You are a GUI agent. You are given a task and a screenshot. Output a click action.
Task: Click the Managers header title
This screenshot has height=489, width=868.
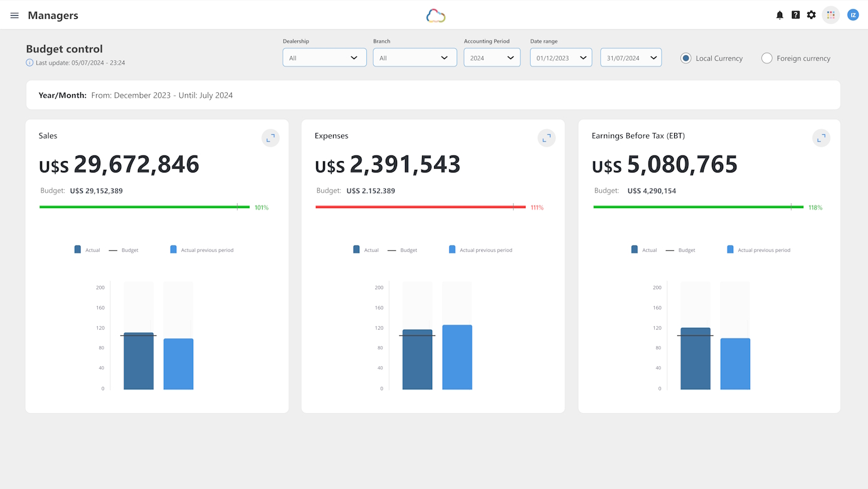(x=53, y=16)
